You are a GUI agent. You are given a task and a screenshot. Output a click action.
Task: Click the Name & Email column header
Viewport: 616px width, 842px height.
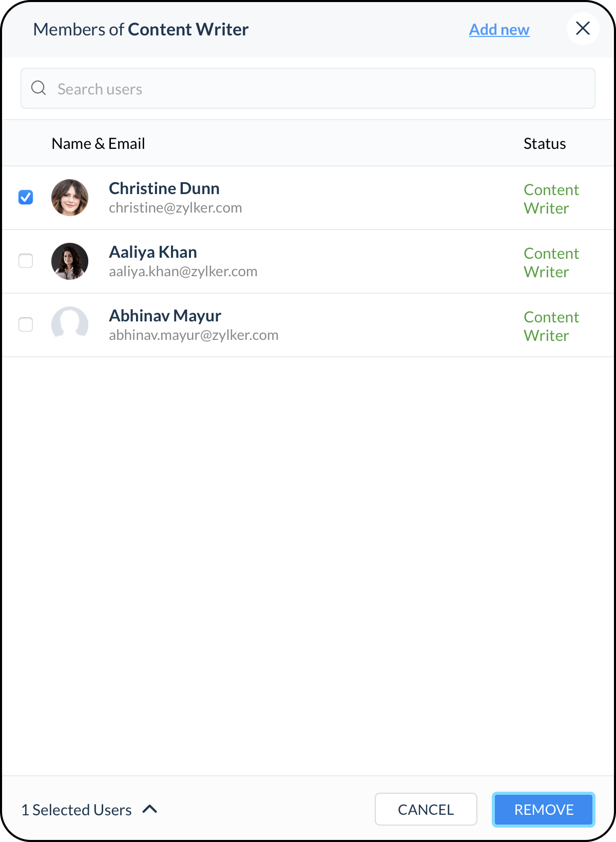click(x=99, y=144)
